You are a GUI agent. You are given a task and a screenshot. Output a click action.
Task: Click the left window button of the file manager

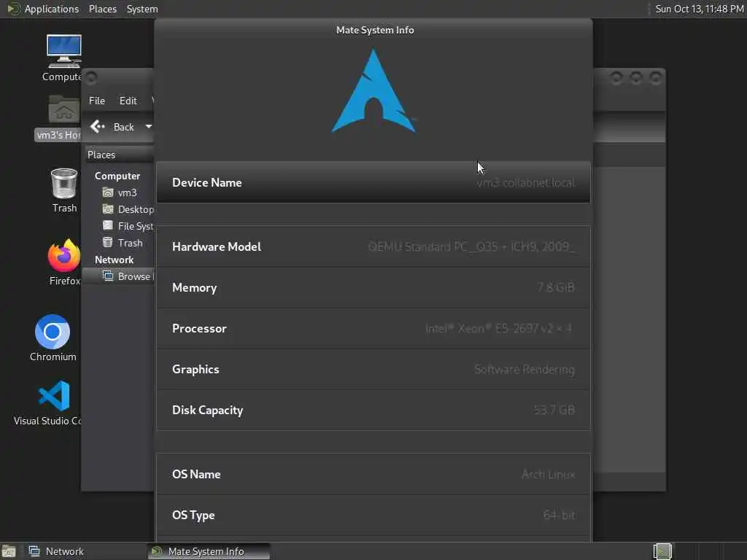[91, 77]
